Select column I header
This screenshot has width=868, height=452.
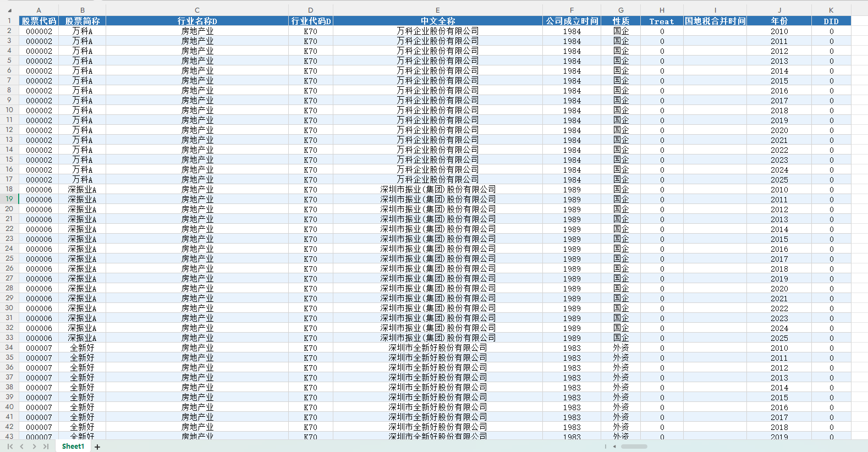[715, 10]
